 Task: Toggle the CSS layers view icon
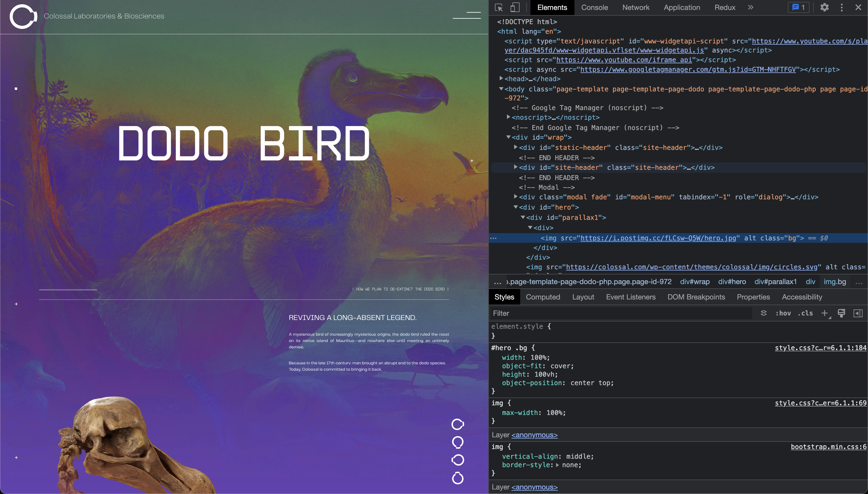(x=764, y=313)
